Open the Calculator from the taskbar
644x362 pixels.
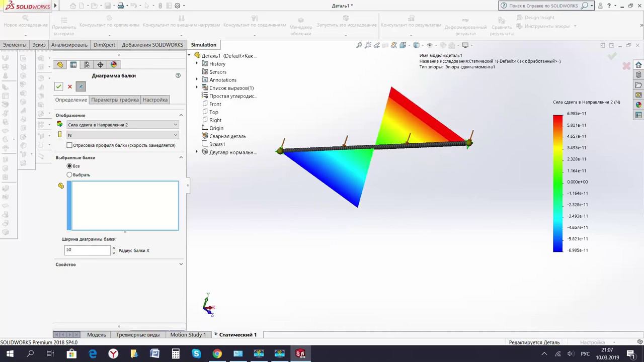click(176, 353)
